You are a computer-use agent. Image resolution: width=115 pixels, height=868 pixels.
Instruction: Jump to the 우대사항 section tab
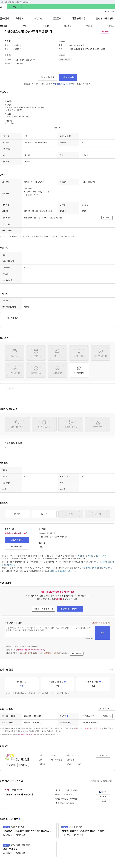point(46,26)
